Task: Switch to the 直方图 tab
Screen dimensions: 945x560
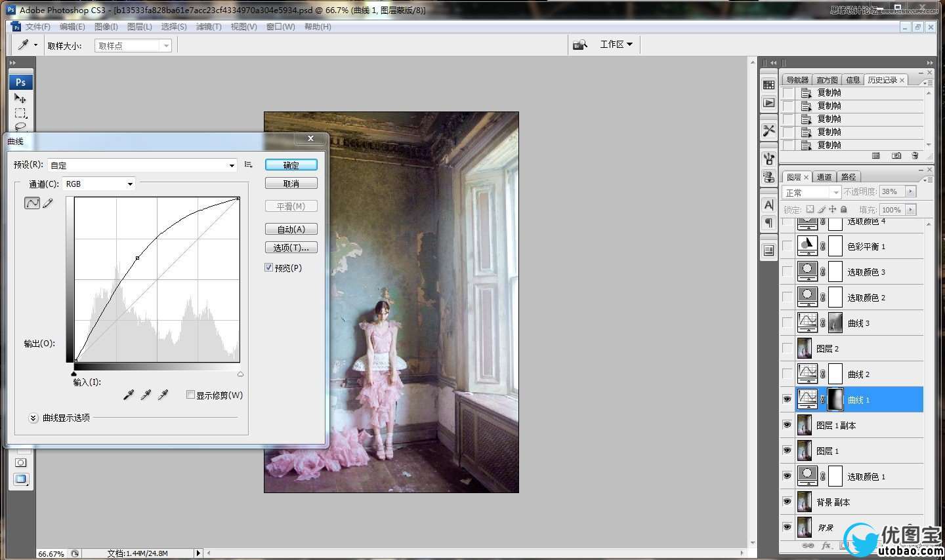Action: 827,80
